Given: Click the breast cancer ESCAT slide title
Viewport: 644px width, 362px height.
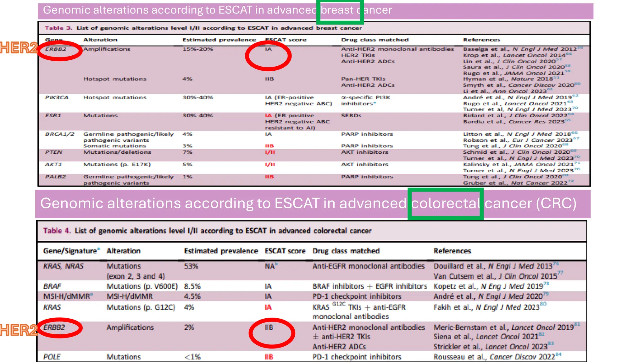Looking at the screenshot, I should 217,10.
